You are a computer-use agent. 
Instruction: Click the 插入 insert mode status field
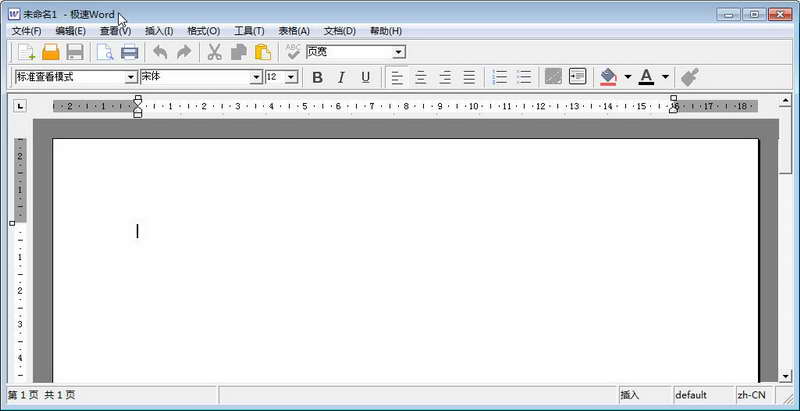(x=645, y=395)
